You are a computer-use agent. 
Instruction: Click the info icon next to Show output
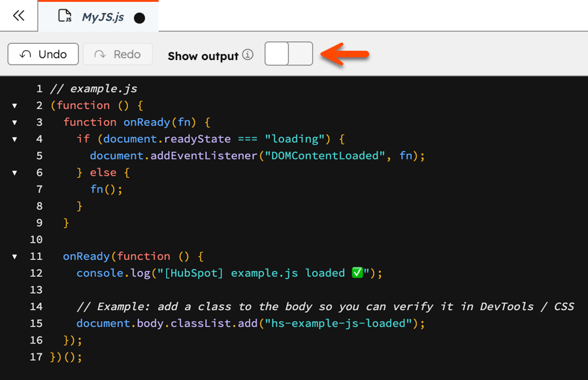pyautogui.click(x=248, y=55)
